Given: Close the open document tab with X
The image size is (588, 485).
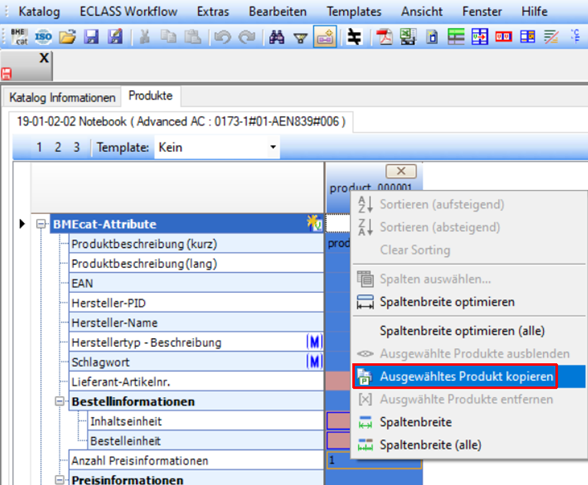Looking at the screenshot, I should coord(44,58).
